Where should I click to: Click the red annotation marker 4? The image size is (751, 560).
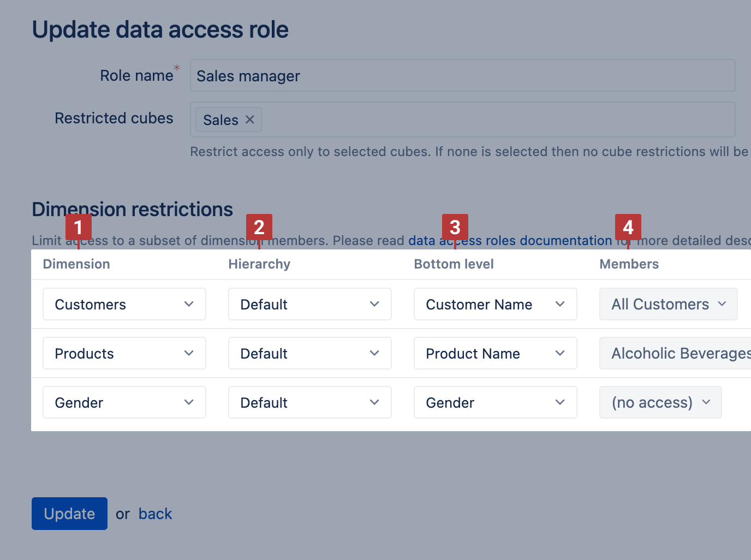pos(628,227)
